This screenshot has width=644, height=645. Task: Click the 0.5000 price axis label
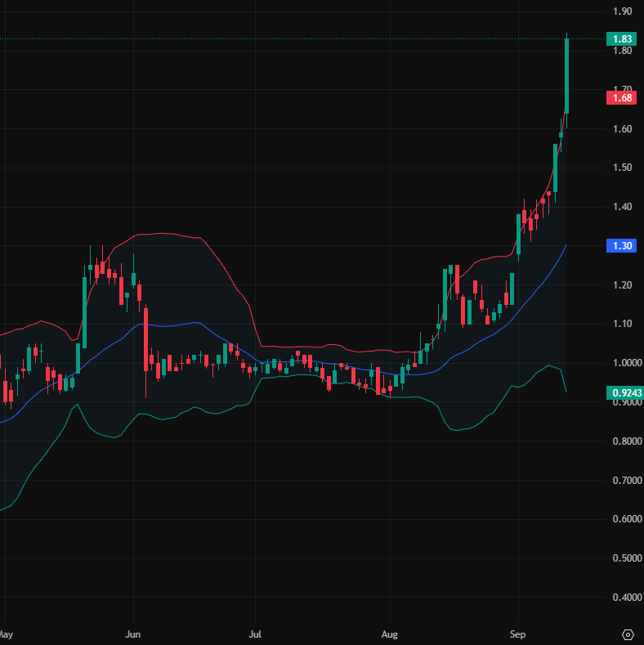627,558
